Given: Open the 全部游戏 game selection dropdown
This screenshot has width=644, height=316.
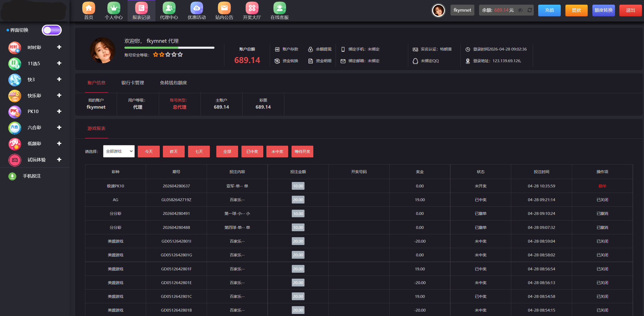Looking at the screenshot, I should (x=119, y=151).
